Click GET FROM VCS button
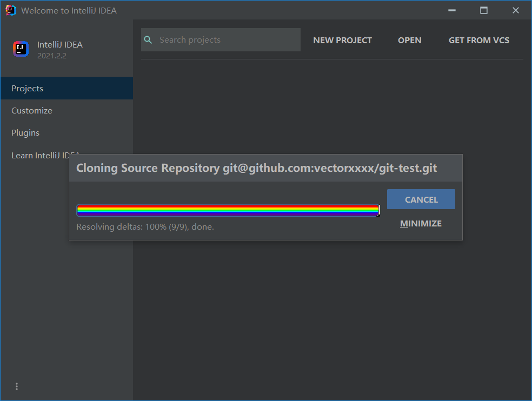Image resolution: width=532 pixels, height=401 pixels. coord(478,41)
